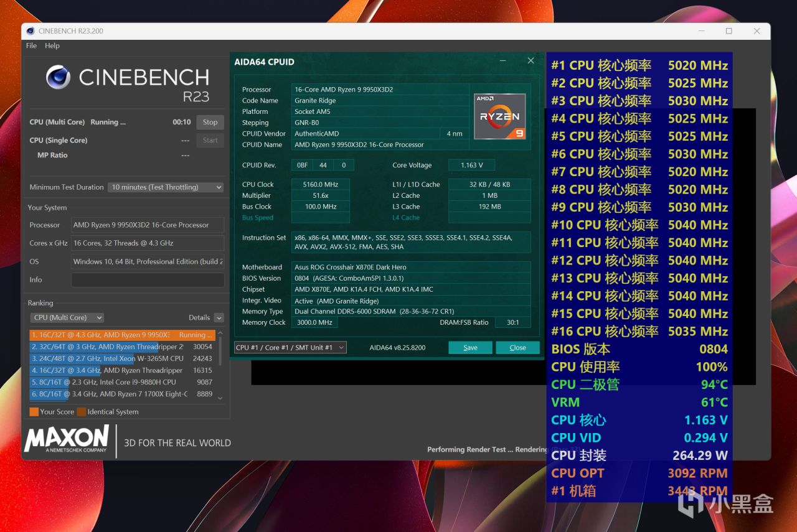
Task: Click the MAXON logo
Action: [67, 439]
